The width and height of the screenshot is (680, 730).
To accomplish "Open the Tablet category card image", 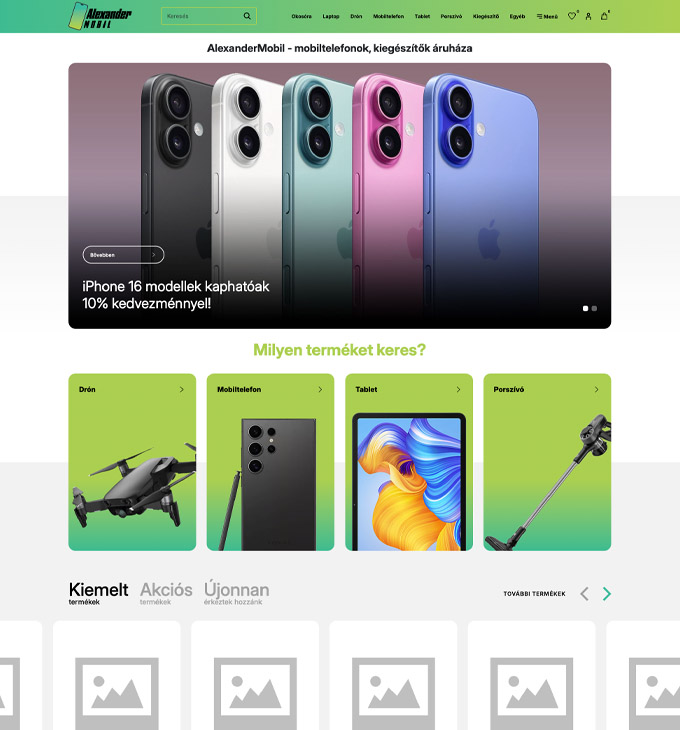I will pos(409,481).
